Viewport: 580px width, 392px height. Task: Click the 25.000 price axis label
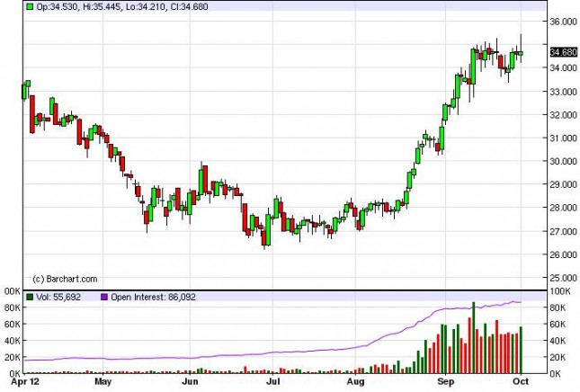[x=563, y=278]
